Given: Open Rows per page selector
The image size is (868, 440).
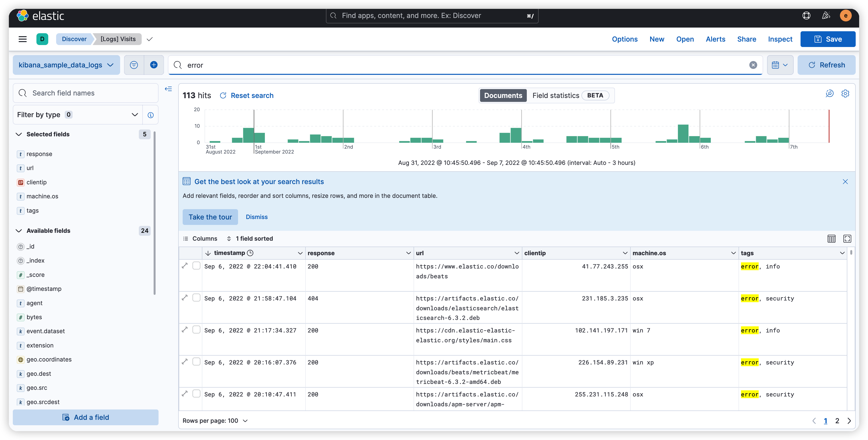Looking at the screenshot, I should point(215,421).
